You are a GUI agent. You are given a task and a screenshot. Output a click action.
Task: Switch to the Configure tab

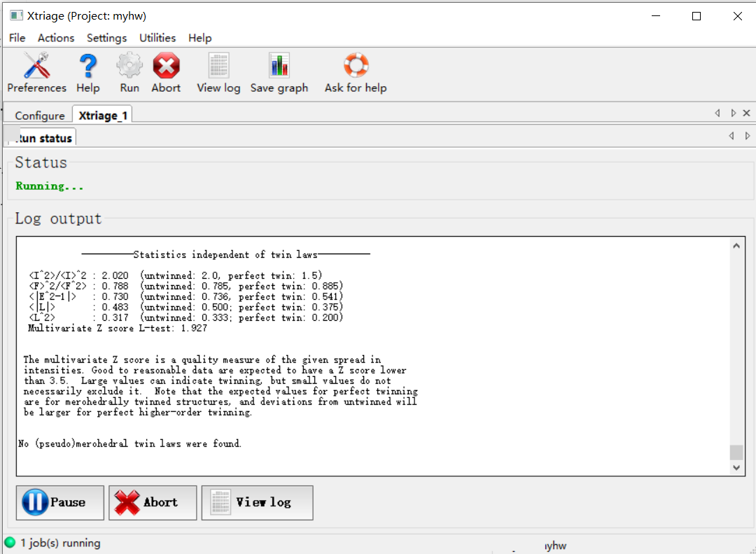point(39,116)
